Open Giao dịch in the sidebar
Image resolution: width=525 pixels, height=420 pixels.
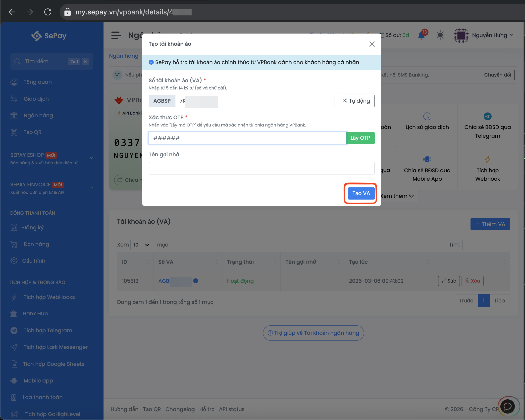36,99
